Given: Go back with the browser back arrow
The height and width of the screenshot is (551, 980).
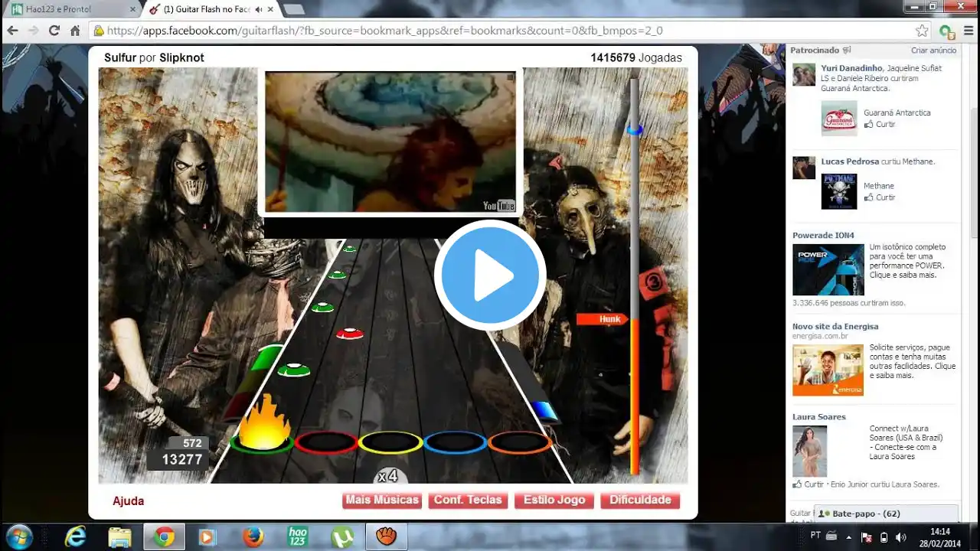Looking at the screenshot, I should [12, 31].
